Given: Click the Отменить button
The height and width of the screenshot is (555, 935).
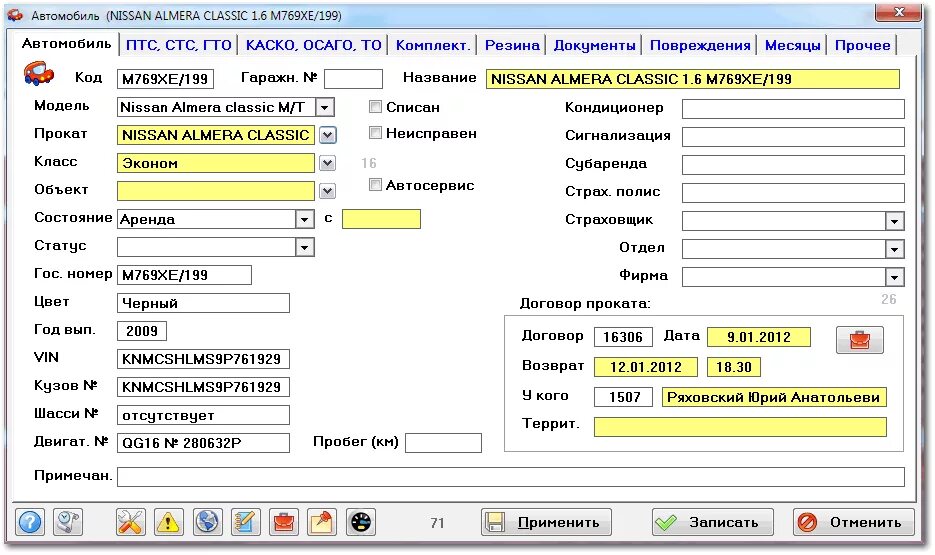Looking at the screenshot, I should (x=853, y=522).
